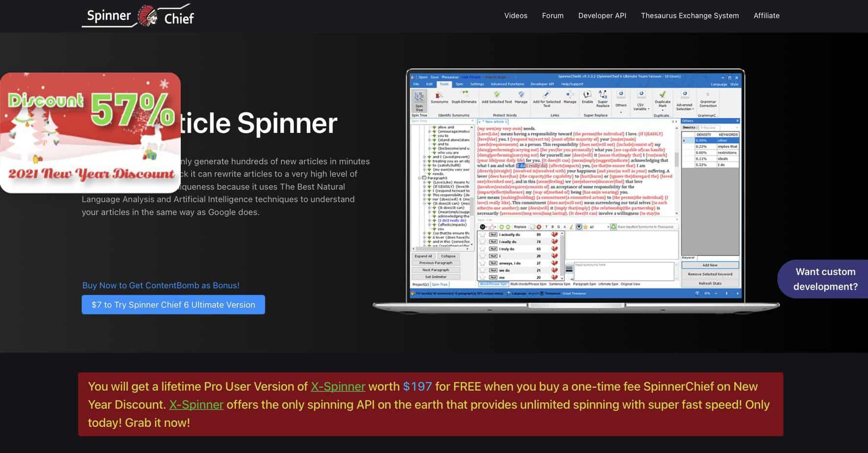Open Manage in the Protect Words group
The width and height of the screenshot is (868, 453).
(521, 98)
